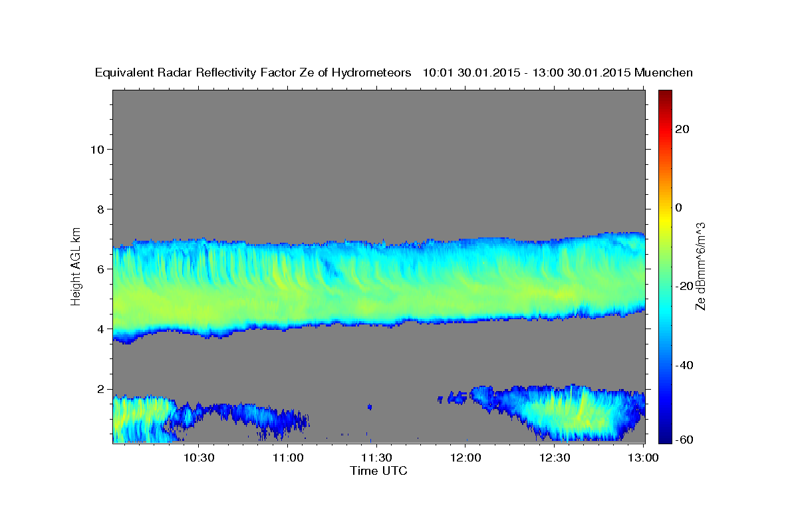Click the '13:00' time tick label
Screen dimensions: 798x532
644,458
